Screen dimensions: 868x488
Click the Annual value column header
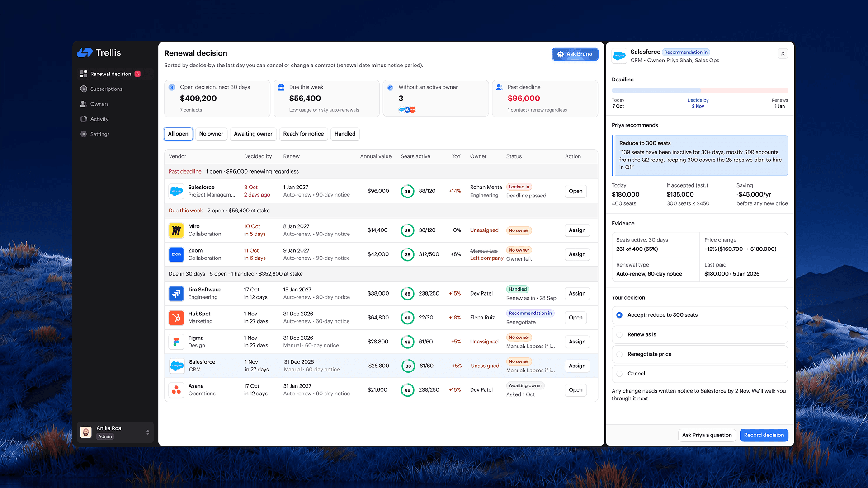pos(376,156)
